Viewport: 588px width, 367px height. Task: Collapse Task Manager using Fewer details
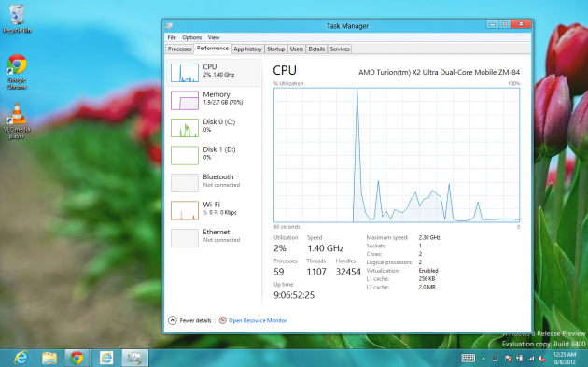pyautogui.click(x=189, y=320)
